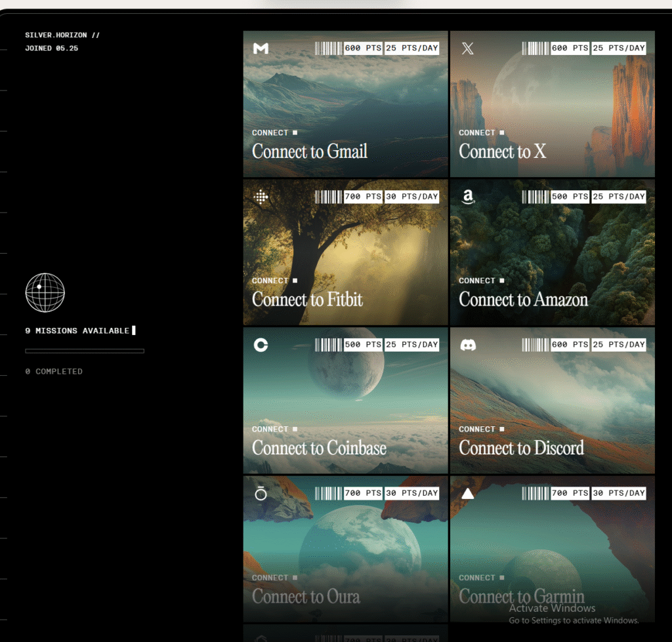Open the Connect to Coinbase mission
The image size is (672, 642).
(319, 448)
